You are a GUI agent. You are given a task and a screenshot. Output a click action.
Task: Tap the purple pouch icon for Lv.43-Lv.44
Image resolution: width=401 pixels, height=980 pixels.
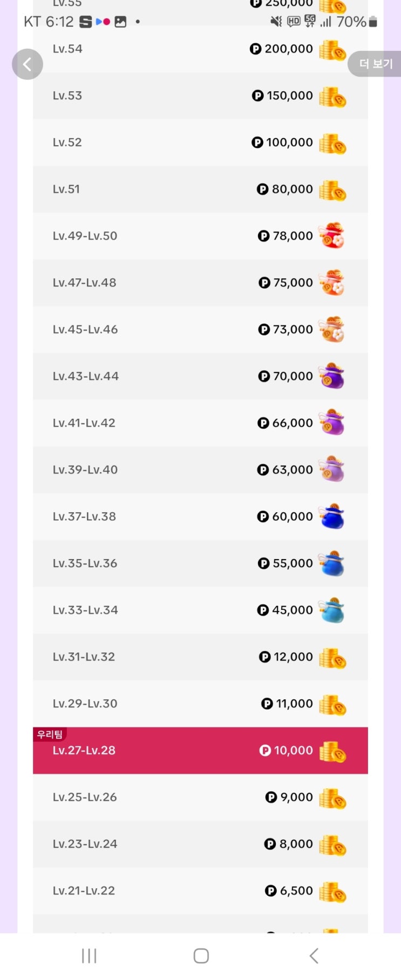[x=331, y=376]
